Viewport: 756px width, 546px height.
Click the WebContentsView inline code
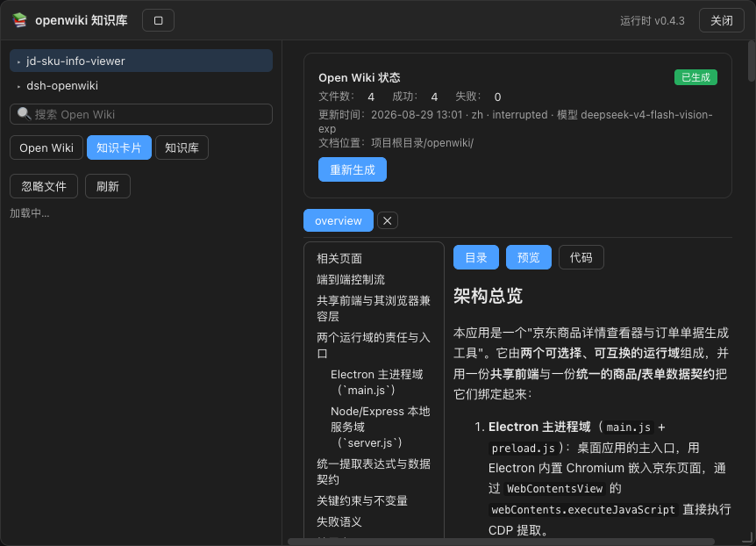[x=555, y=489]
